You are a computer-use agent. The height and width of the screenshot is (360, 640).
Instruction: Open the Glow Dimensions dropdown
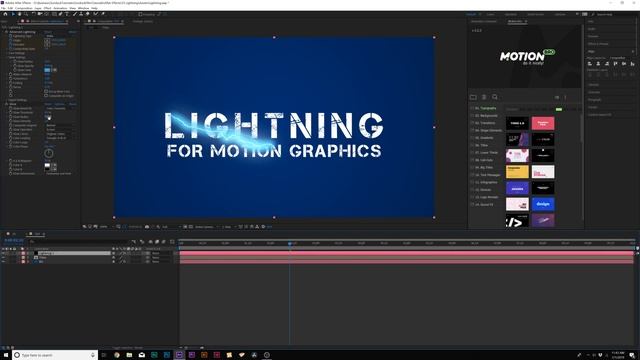(59, 173)
